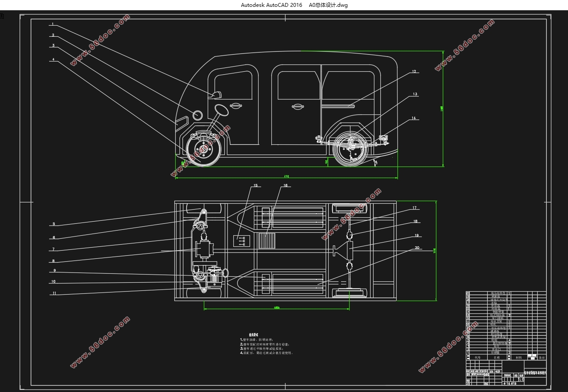Screen dimensions: 568x392
Task: Click the 1:6 scale in title block
Action: pyautogui.click(x=521, y=379)
